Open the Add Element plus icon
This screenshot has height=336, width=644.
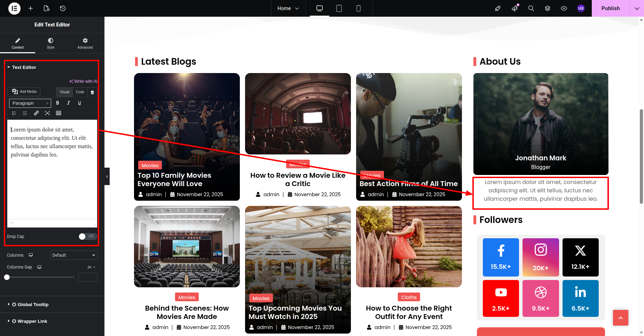coord(31,8)
